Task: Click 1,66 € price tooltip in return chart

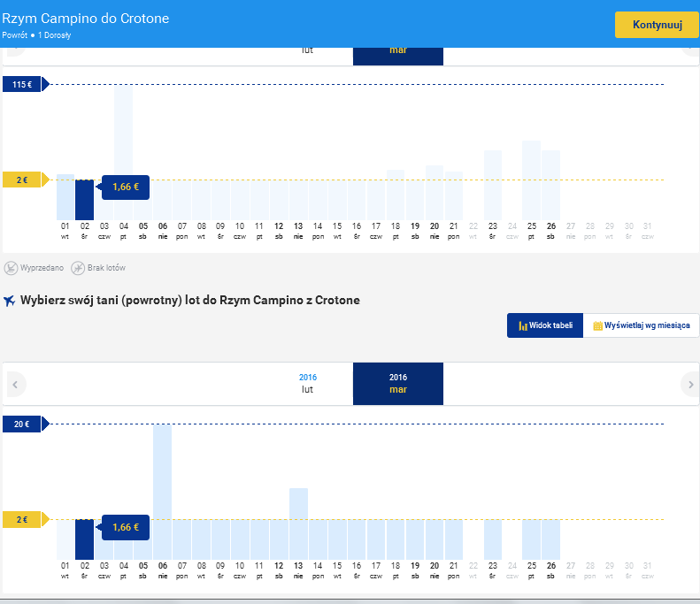Action: (125, 527)
